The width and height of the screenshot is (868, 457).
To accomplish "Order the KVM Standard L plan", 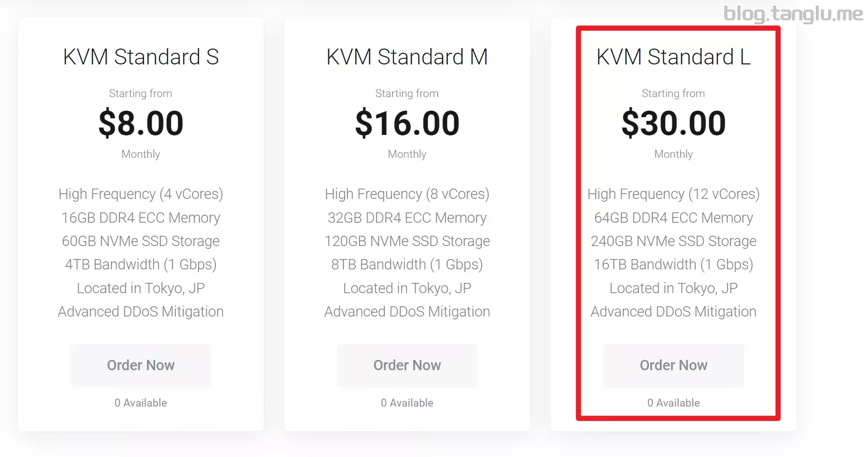I will 673,365.
